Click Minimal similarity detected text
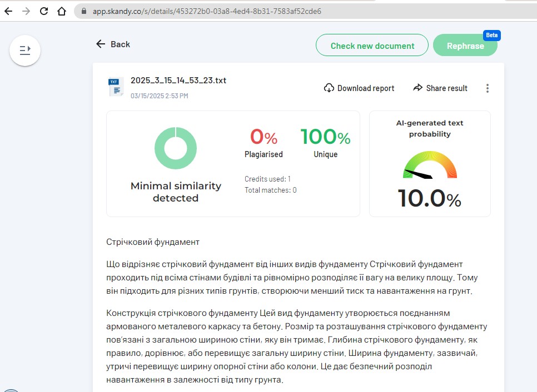The height and width of the screenshot is (392, 537). coord(176,192)
